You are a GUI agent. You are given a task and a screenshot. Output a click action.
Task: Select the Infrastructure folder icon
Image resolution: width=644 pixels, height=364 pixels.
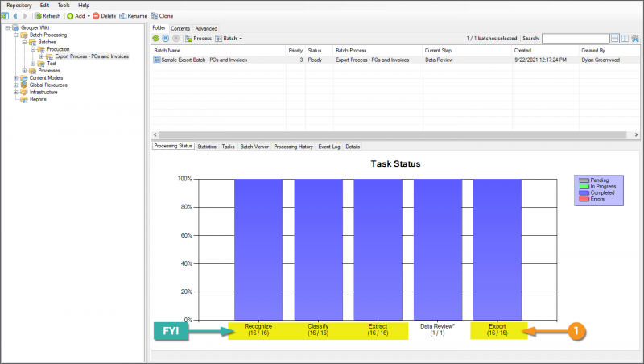24,93
